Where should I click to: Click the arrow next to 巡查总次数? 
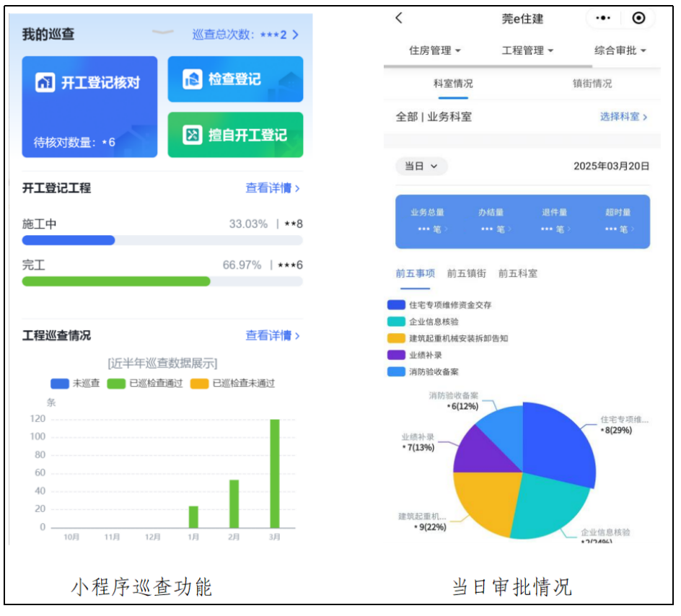(295, 35)
